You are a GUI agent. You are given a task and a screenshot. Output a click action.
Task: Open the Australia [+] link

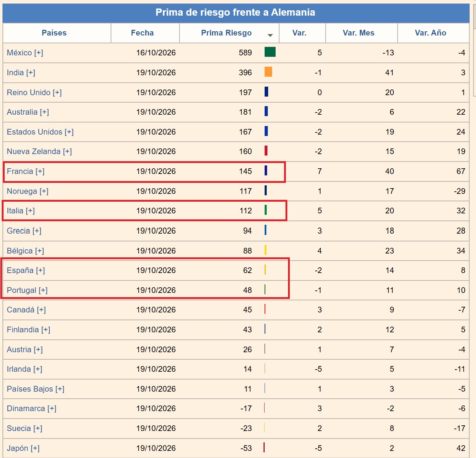(28, 112)
